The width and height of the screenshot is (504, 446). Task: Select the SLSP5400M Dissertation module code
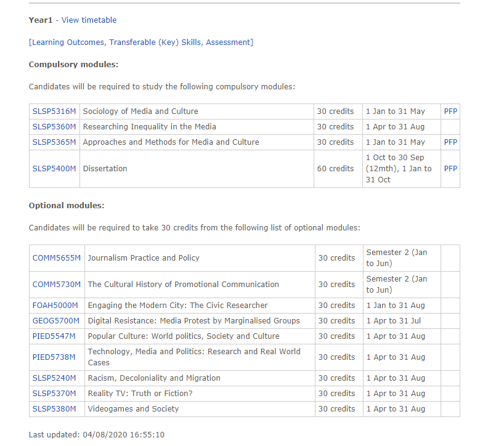(54, 169)
